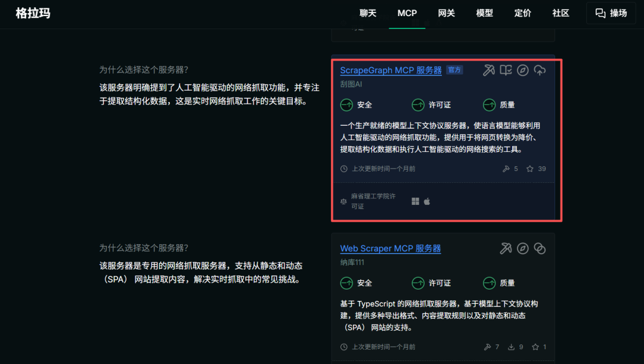Viewport: 644px width, 364px height.
Task: Click ScrapeGraph star count 39
Action: pyautogui.click(x=542, y=169)
